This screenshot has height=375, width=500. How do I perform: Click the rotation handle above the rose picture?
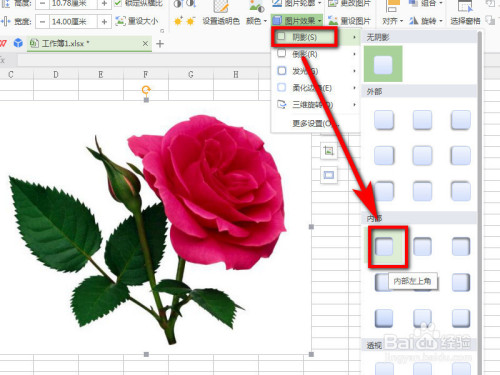146,90
